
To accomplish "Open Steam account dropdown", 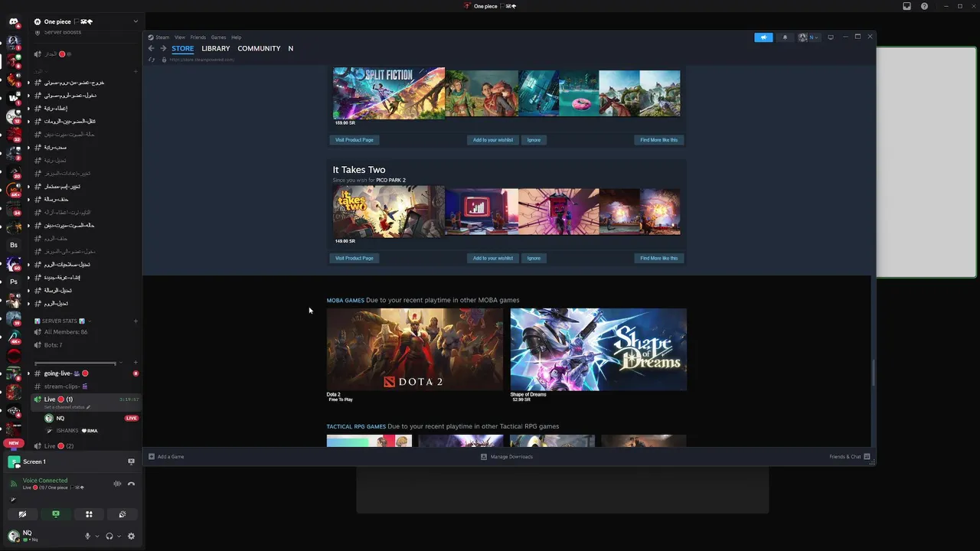I will point(808,37).
